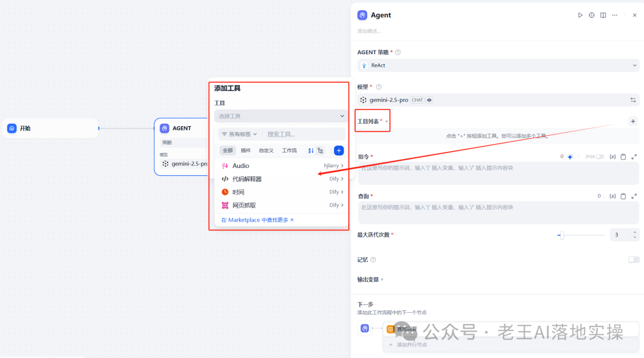Click the blue sparkle prompt generator icon
The image size is (644, 358).
(x=570, y=157)
